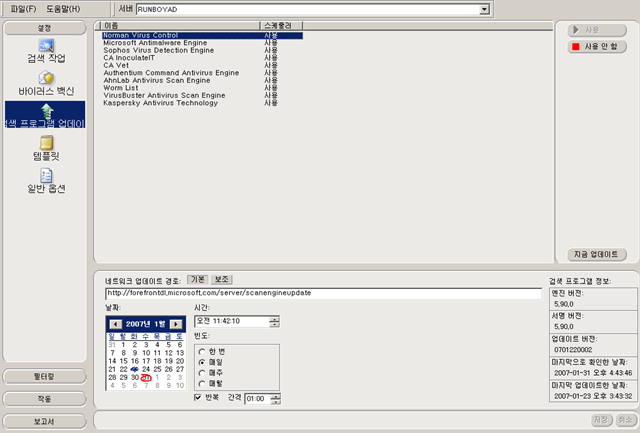
Task: Select day 12 in the calendar
Action: 168,353
